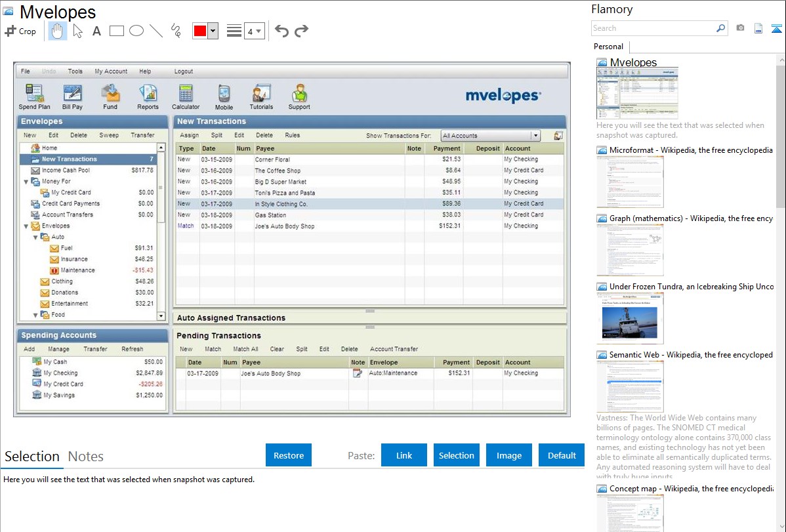Undo the last annotation

pyautogui.click(x=281, y=31)
